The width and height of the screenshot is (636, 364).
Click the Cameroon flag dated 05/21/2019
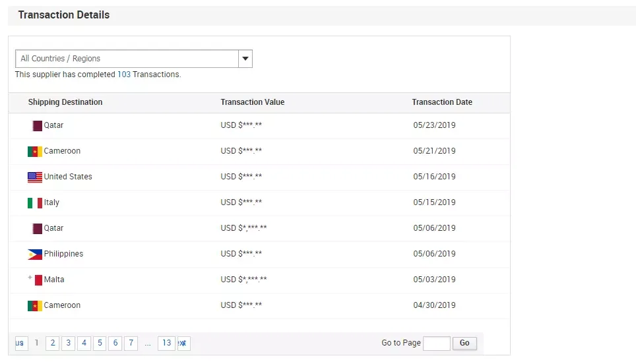[x=35, y=152]
